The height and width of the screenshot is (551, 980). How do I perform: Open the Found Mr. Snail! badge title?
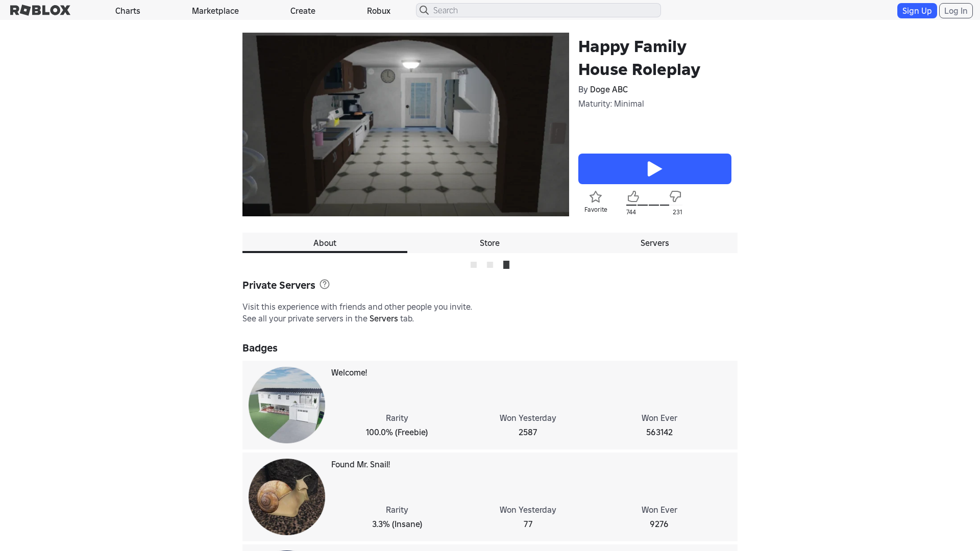tap(361, 464)
